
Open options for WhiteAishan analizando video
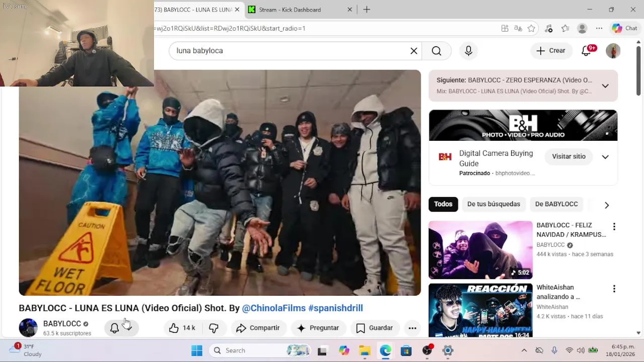point(614,289)
